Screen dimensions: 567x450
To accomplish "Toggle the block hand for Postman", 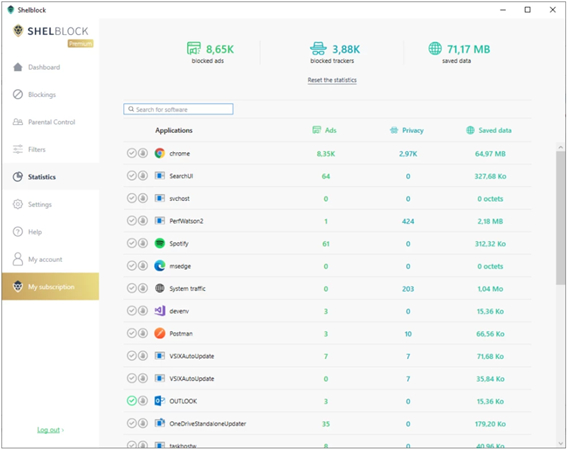I will (143, 333).
